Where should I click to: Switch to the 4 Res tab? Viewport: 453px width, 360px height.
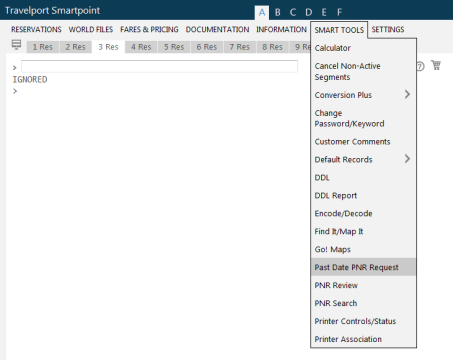pyautogui.click(x=141, y=47)
